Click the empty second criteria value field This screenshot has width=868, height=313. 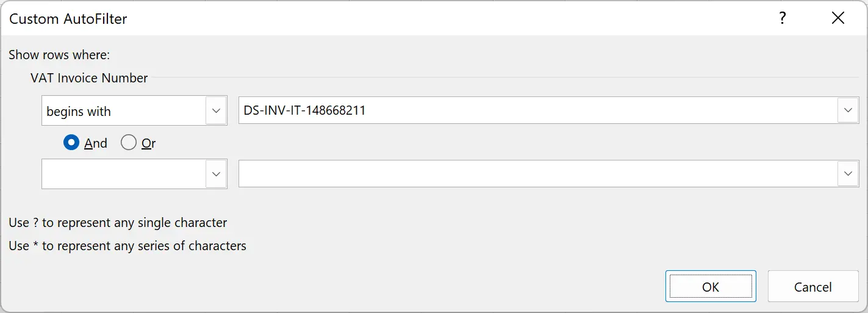coord(537,174)
